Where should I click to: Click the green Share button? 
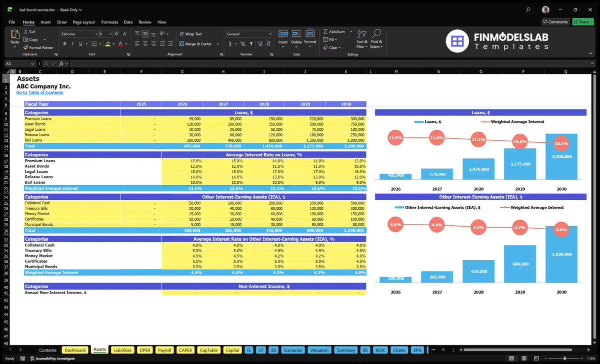pyautogui.click(x=583, y=22)
